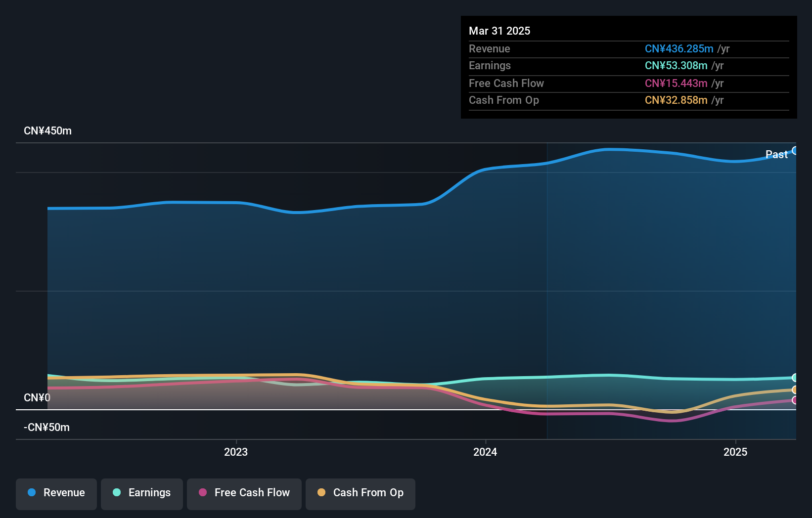Click the Mar 31 2025 tooltip date
This screenshot has width=812, height=518.
click(x=499, y=31)
